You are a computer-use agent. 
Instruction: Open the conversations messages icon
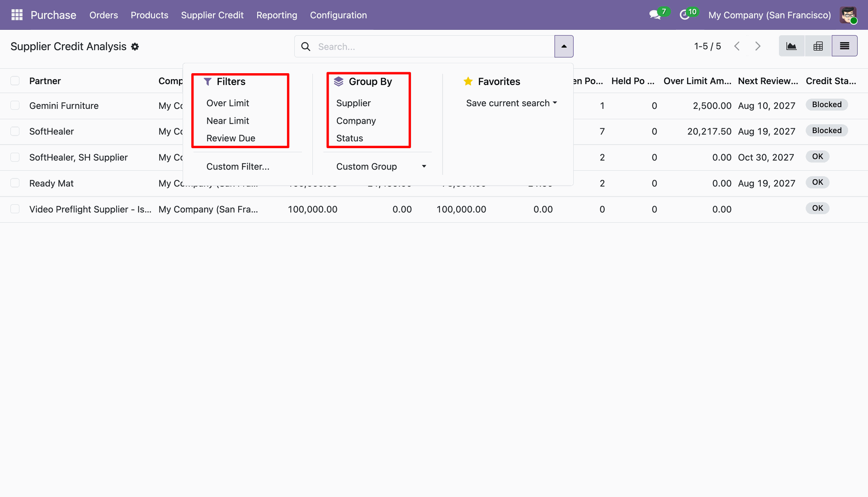coord(655,15)
